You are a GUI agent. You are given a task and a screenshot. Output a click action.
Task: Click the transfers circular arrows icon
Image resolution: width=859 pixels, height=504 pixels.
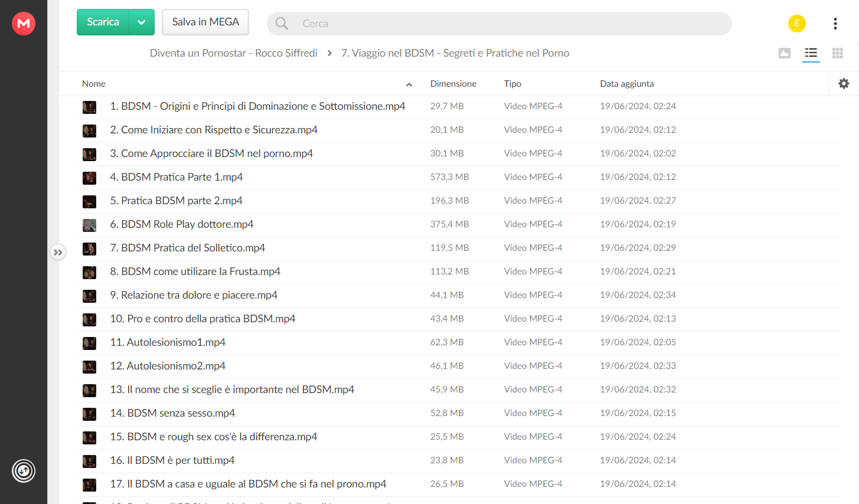[x=24, y=471]
